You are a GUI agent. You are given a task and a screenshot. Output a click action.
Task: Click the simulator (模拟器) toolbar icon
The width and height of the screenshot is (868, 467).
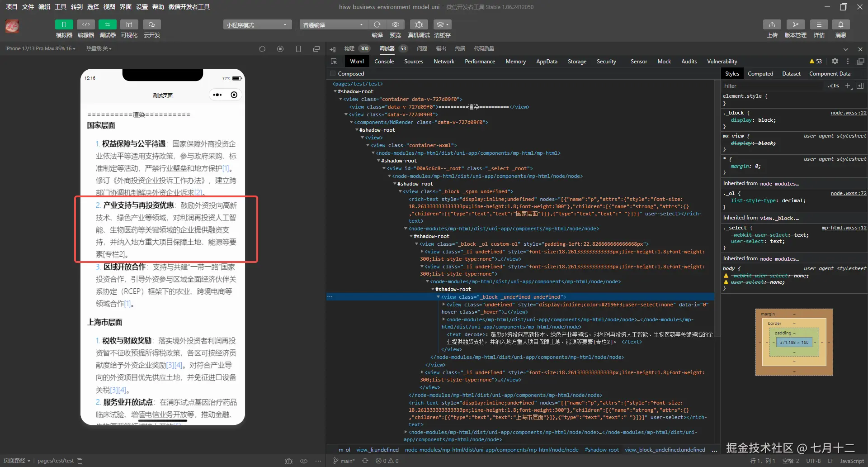click(64, 24)
